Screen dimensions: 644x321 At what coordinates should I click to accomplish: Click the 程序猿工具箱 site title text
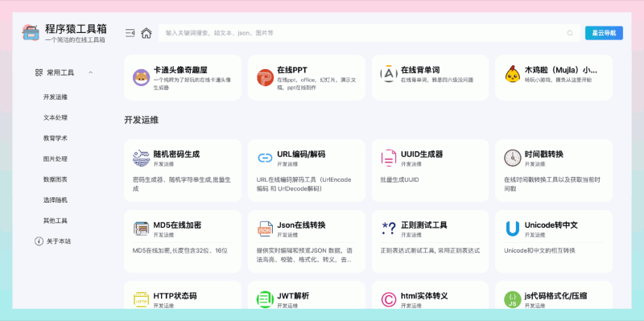[x=76, y=29]
